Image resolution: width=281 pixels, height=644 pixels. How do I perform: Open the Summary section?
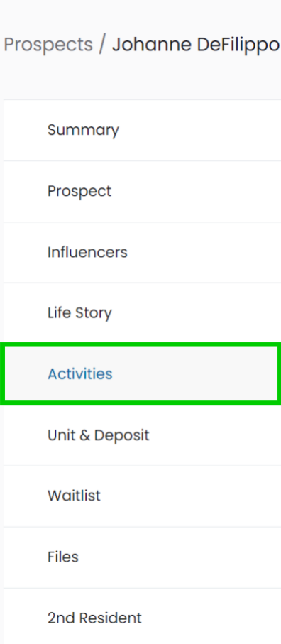142,130
